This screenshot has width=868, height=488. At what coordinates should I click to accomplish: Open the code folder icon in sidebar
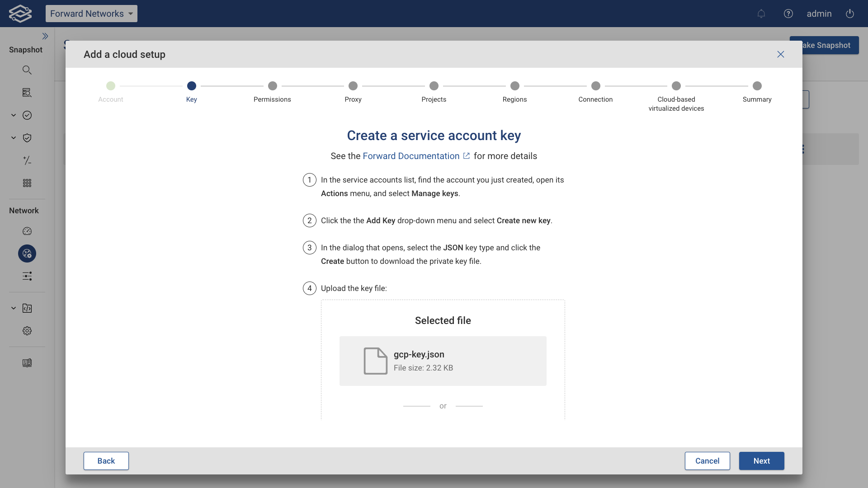27,308
